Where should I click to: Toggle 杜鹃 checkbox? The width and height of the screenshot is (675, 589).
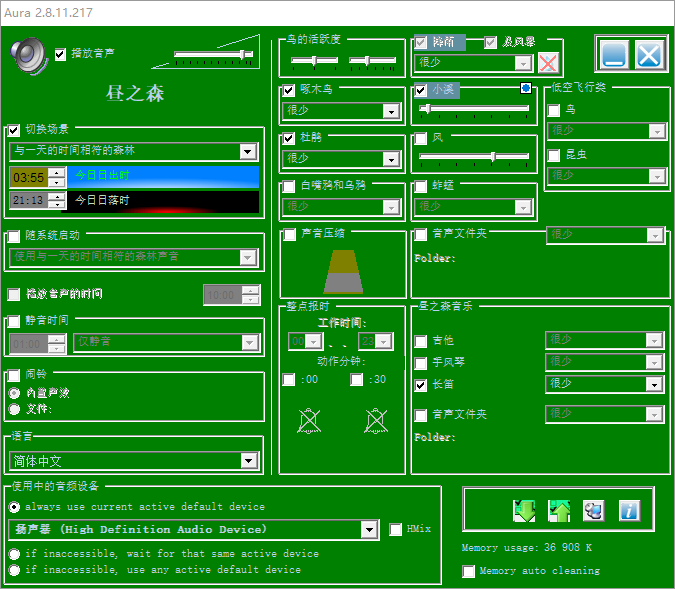[288, 139]
